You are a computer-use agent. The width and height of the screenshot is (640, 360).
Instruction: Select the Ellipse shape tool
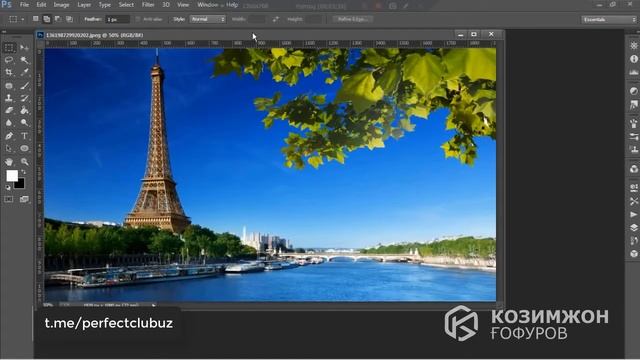click(x=24, y=148)
